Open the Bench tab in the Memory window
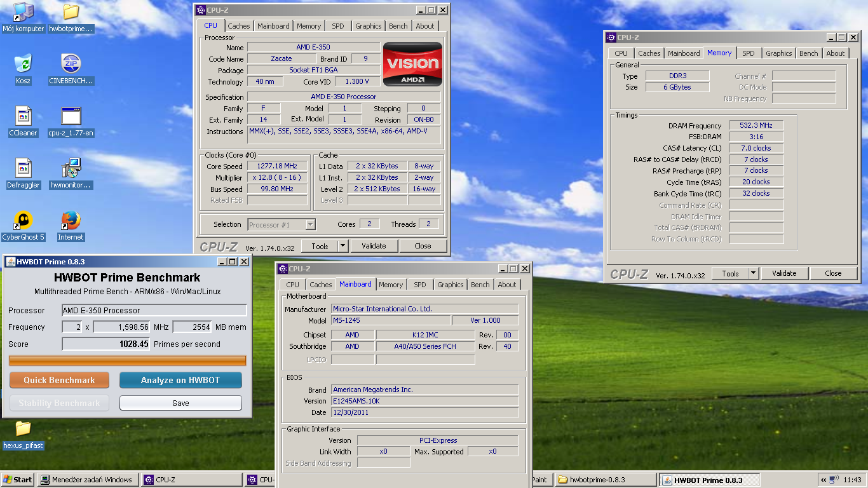This screenshot has height=488, width=868. pos(809,53)
